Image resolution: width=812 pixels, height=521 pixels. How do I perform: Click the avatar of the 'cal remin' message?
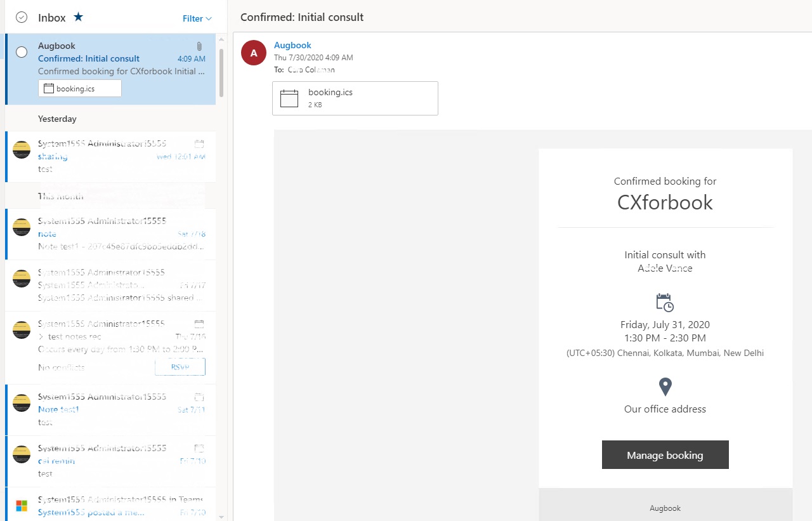(x=22, y=454)
